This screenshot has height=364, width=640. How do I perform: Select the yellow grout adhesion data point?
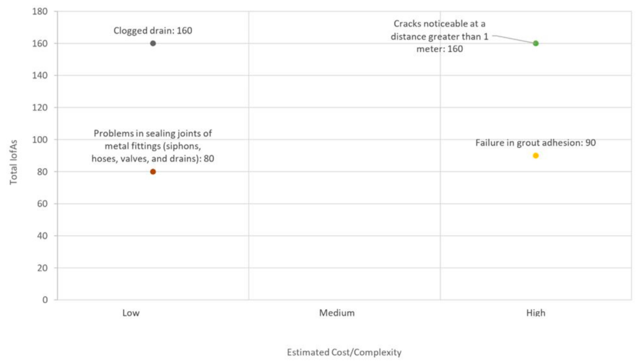tap(536, 155)
